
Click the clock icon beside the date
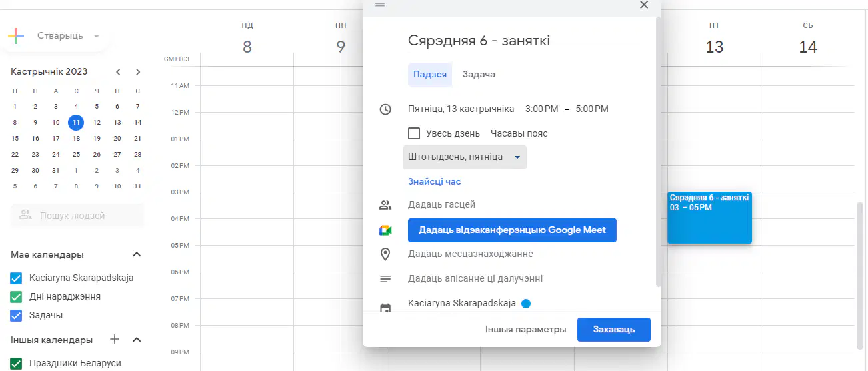point(385,109)
